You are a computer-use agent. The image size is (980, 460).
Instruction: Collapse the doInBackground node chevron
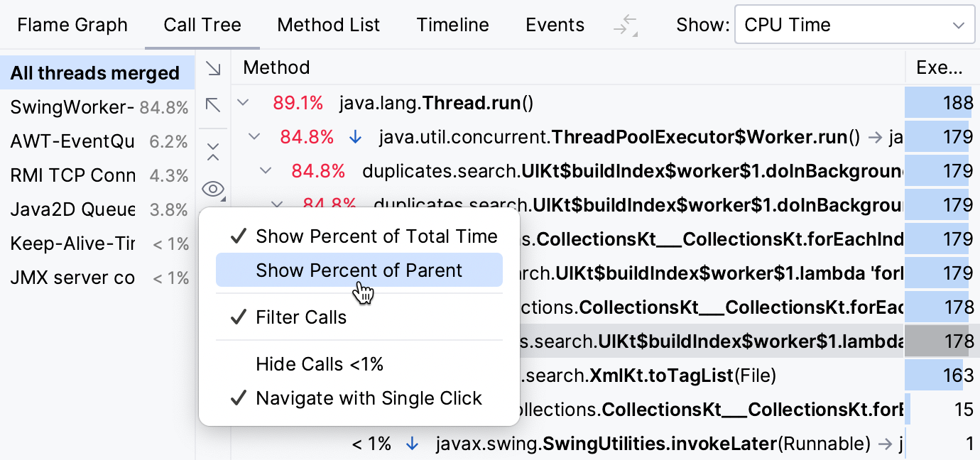coord(265,170)
